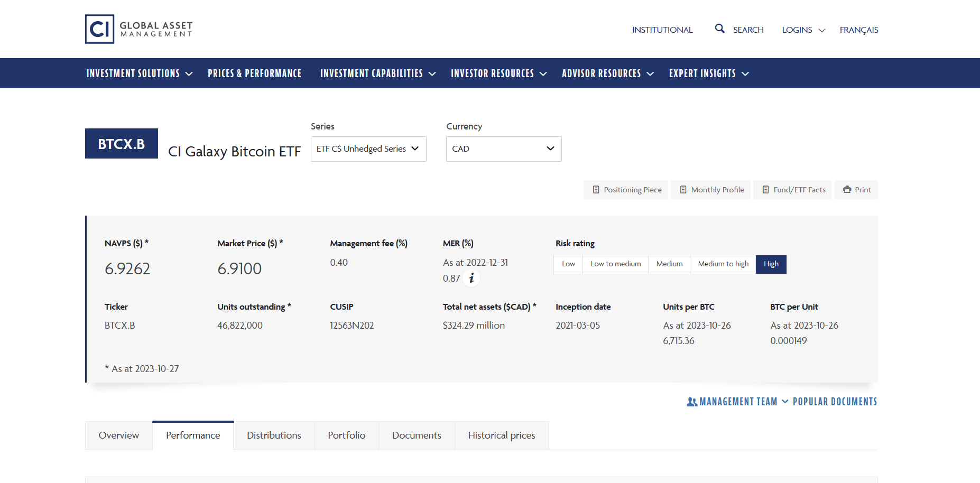Click the BTCX.B ticker badge
The height and width of the screenshot is (483, 980).
tap(122, 144)
